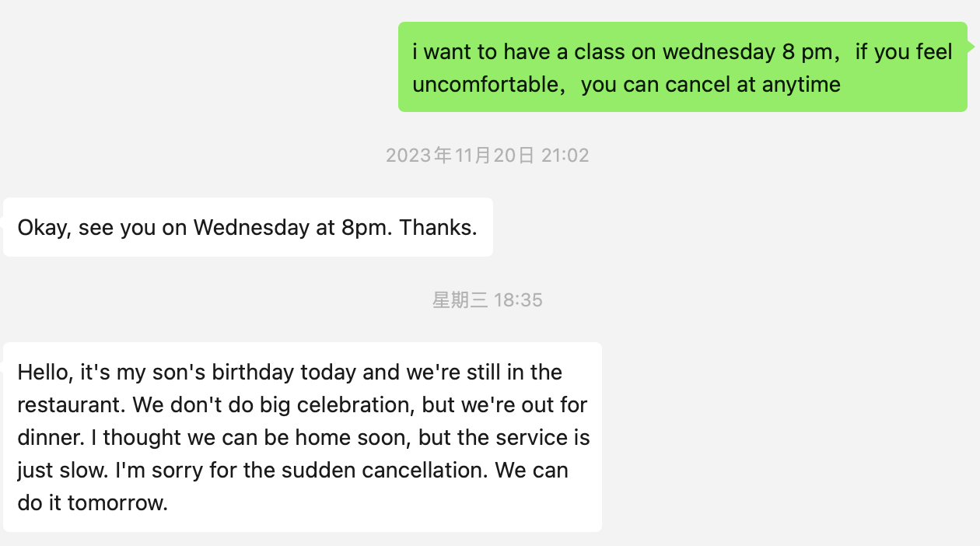The width and height of the screenshot is (980, 546).
Task: Click the 星期三 18:35 timestamp
Action: coord(488,300)
